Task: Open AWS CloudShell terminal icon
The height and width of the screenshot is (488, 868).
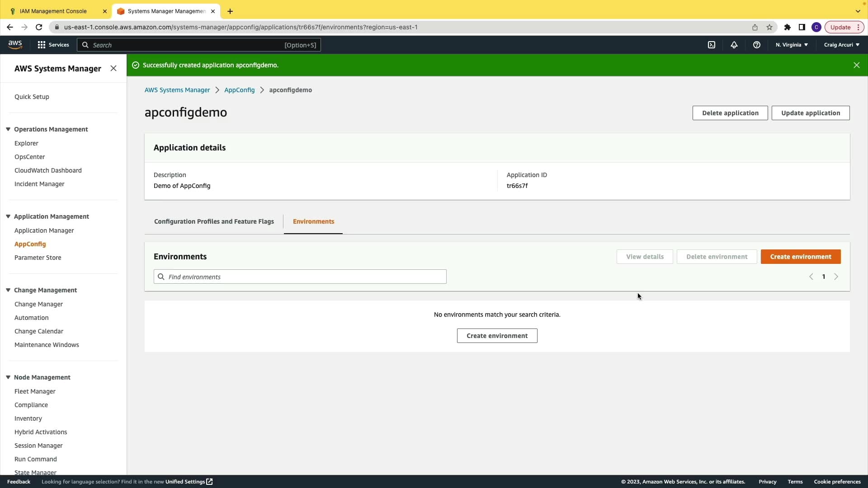Action: click(x=712, y=45)
